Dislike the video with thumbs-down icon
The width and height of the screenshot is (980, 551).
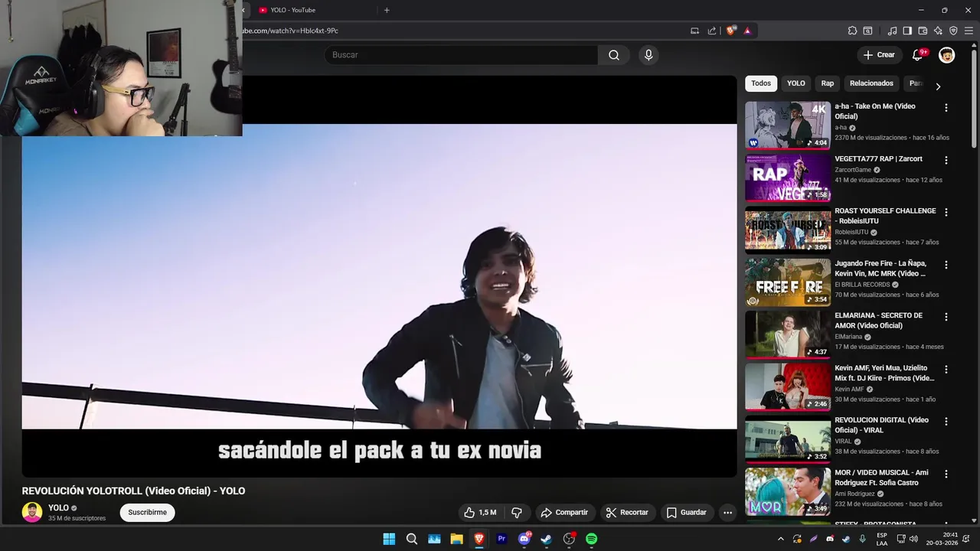[517, 513]
